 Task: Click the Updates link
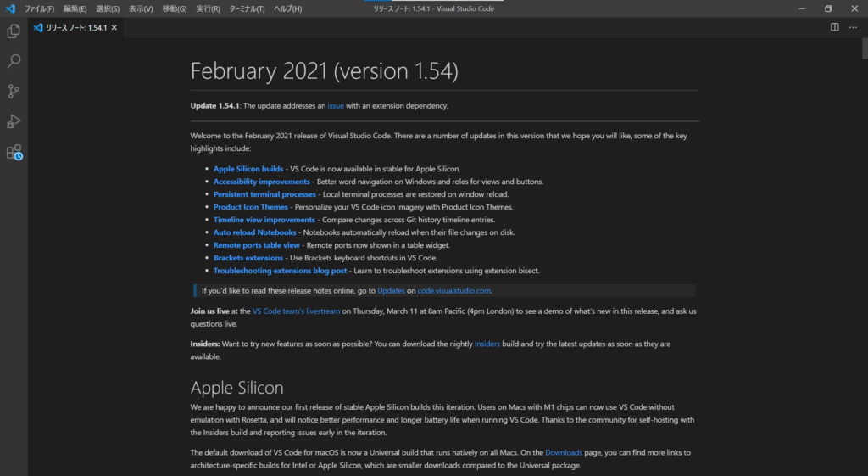[391, 291]
